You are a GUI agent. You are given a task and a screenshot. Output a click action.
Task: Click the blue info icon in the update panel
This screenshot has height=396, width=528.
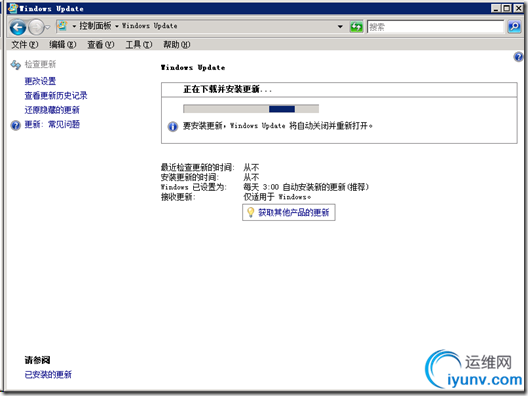pos(173,127)
